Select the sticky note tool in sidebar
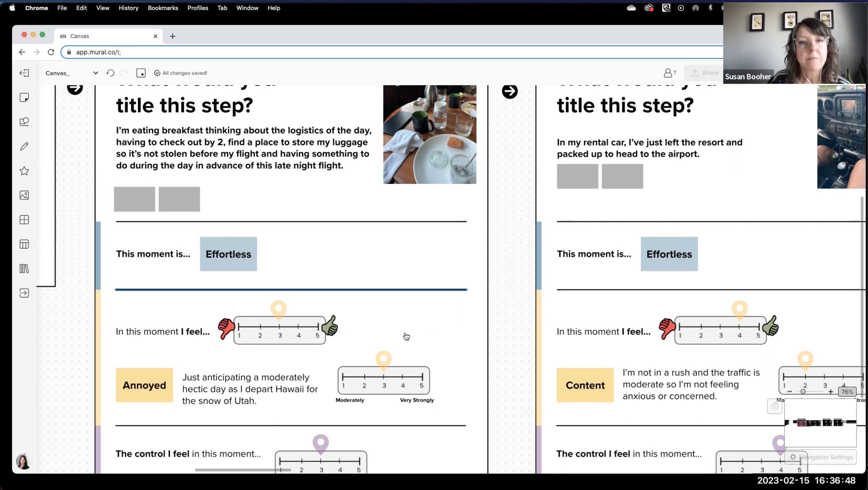The image size is (868, 490). 24,98
